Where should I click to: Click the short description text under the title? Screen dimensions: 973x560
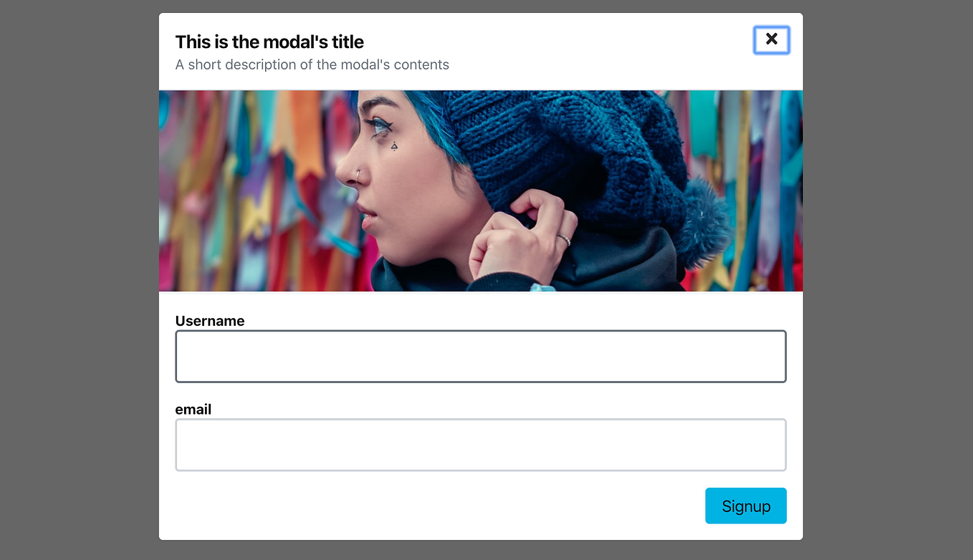(312, 64)
